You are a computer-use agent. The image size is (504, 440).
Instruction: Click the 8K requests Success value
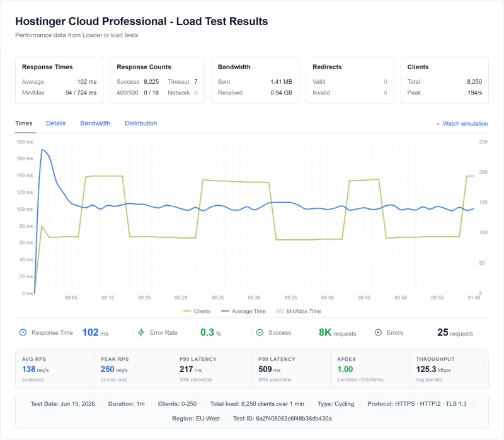click(337, 332)
